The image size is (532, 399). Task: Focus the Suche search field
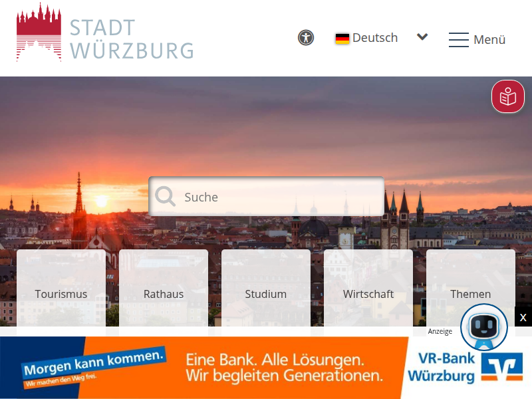(267, 196)
